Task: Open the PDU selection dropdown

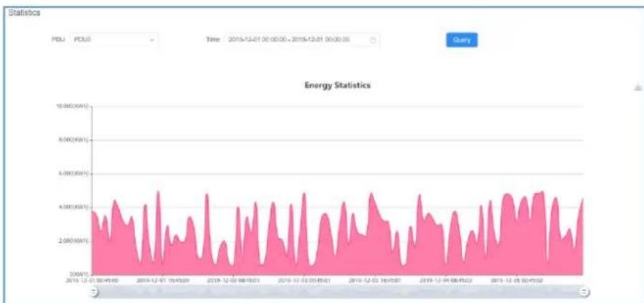Action: click(114, 40)
